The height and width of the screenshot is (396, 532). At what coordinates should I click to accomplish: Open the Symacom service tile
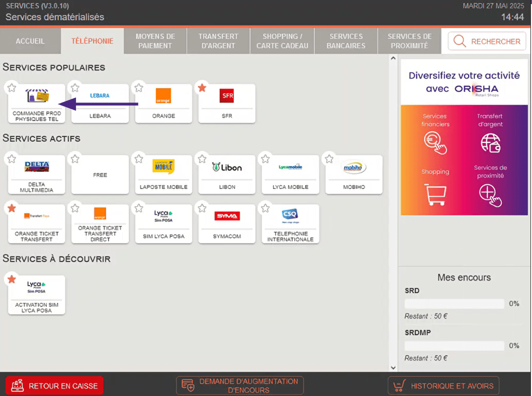click(x=227, y=224)
